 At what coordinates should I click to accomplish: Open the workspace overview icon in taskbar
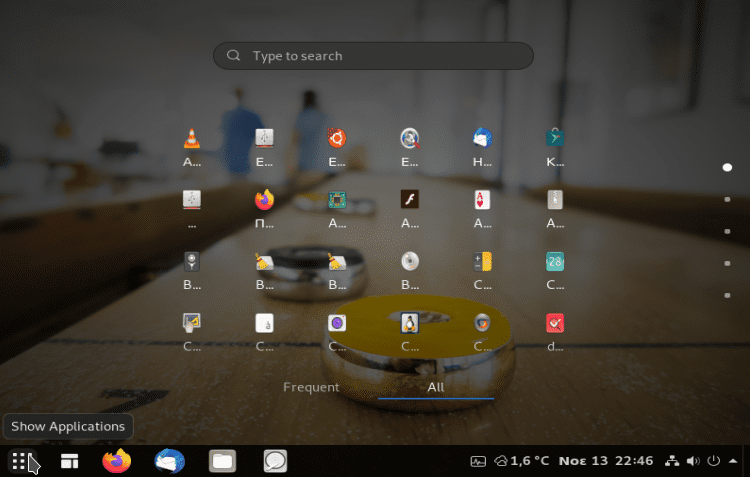(69, 461)
